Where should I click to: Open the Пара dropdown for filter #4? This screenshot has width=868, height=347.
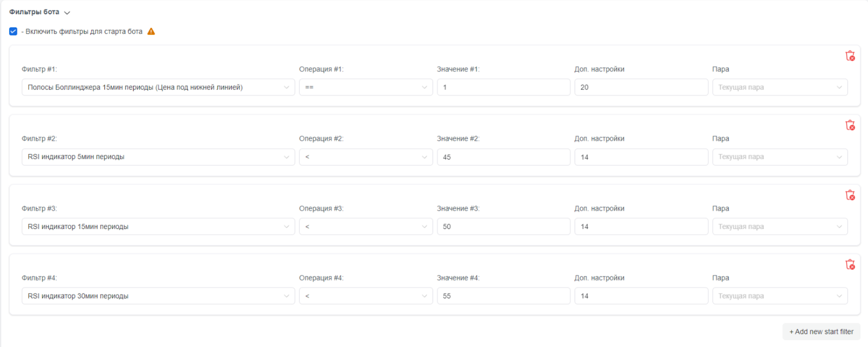[x=780, y=296]
